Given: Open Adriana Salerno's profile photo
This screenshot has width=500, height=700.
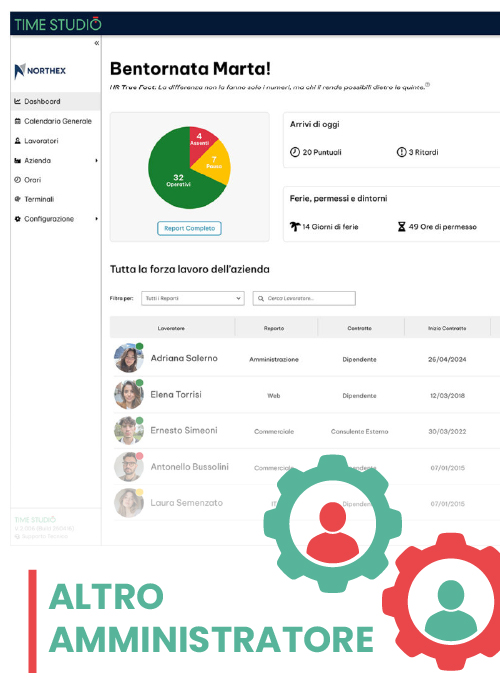Looking at the screenshot, I should point(129,358).
